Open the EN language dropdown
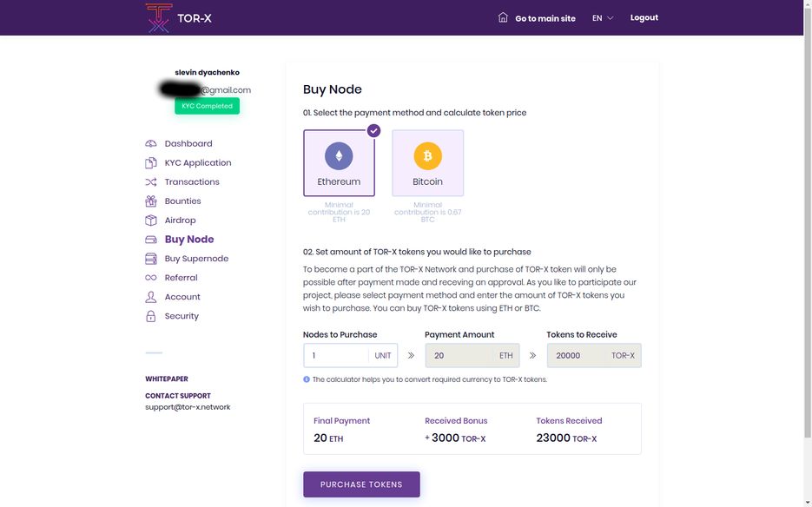The height and width of the screenshot is (507, 812). pyautogui.click(x=603, y=18)
